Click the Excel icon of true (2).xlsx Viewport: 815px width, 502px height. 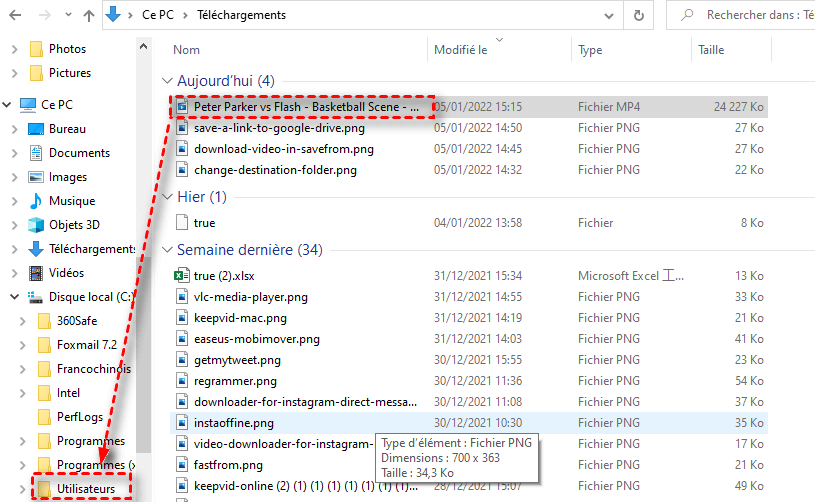(x=181, y=276)
